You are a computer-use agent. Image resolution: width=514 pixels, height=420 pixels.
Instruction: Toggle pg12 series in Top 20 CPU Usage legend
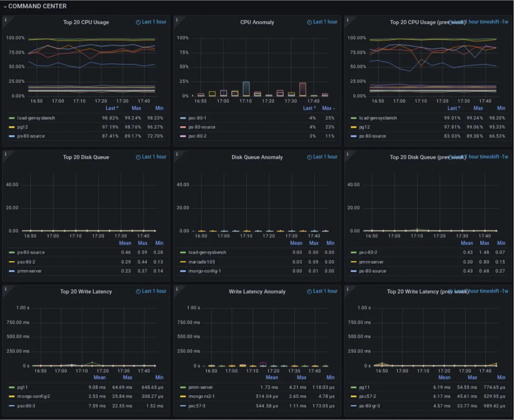pos(22,127)
